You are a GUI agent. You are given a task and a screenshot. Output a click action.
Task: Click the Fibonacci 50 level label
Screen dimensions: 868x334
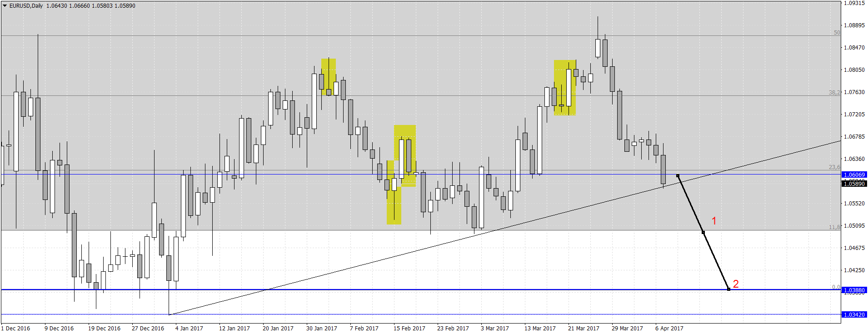(837, 33)
